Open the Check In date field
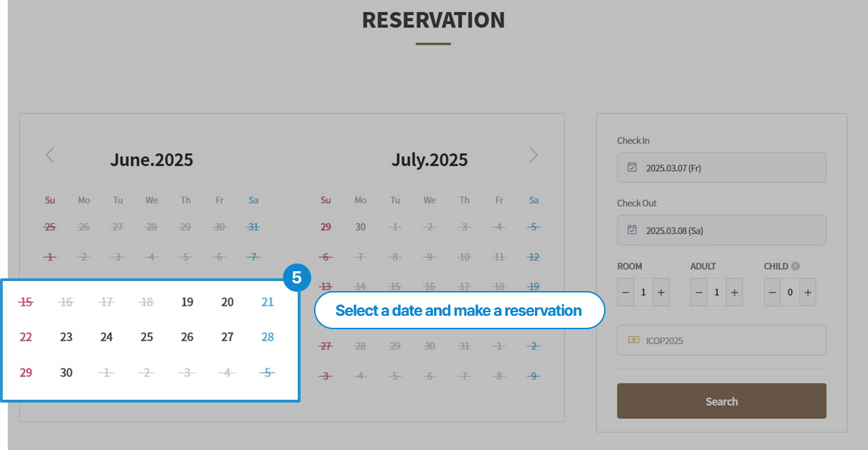868x450 pixels. [721, 168]
